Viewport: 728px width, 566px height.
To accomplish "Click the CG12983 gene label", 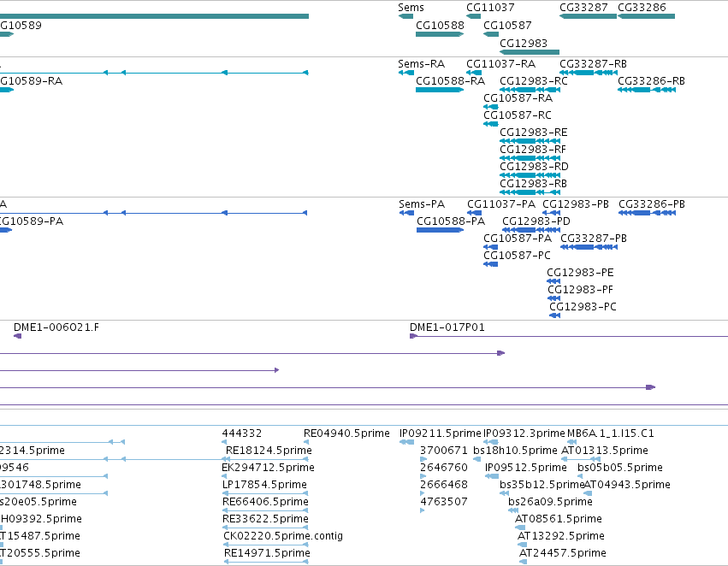I will click(524, 43).
